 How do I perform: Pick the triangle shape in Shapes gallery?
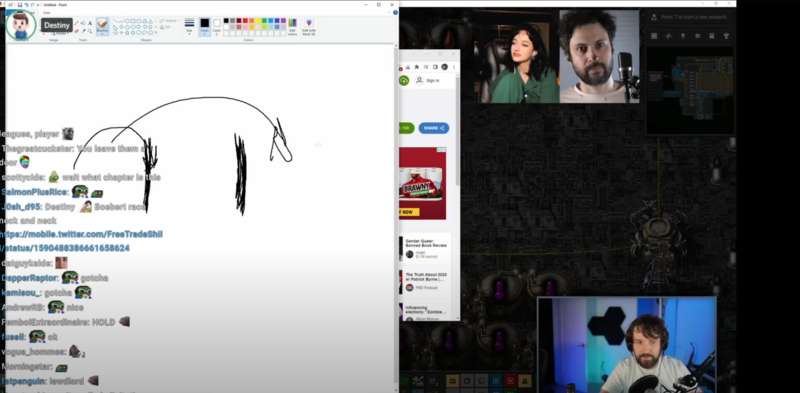[x=151, y=21]
